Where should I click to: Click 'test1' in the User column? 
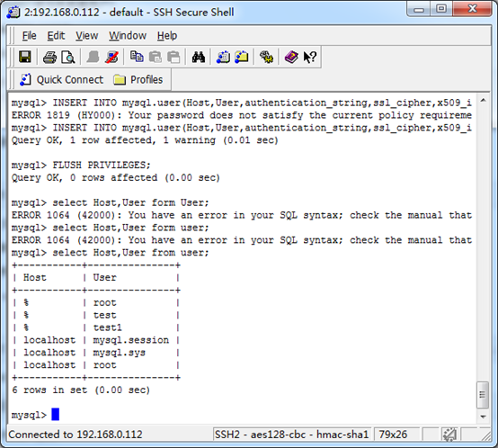point(107,327)
